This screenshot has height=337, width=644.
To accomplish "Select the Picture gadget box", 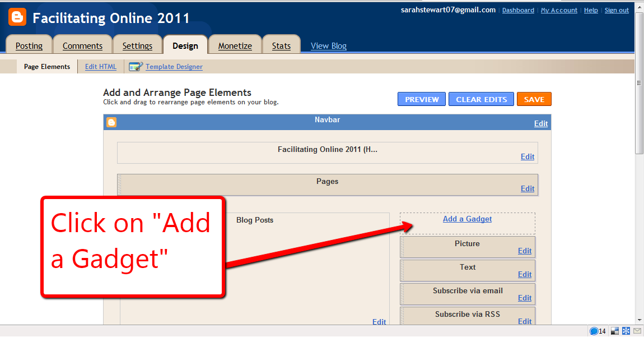I will tap(468, 247).
